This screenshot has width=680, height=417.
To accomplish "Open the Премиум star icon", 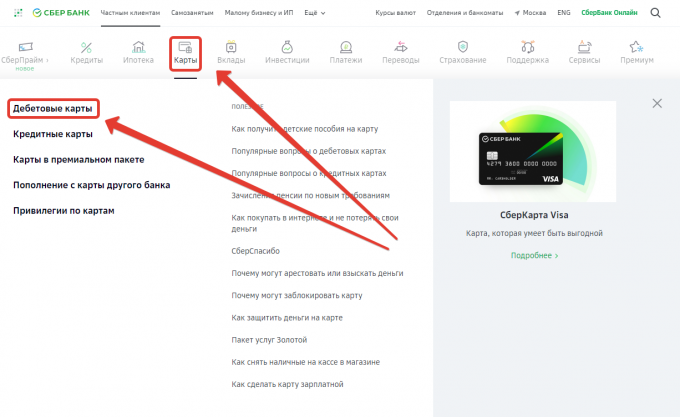I will 635,47.
